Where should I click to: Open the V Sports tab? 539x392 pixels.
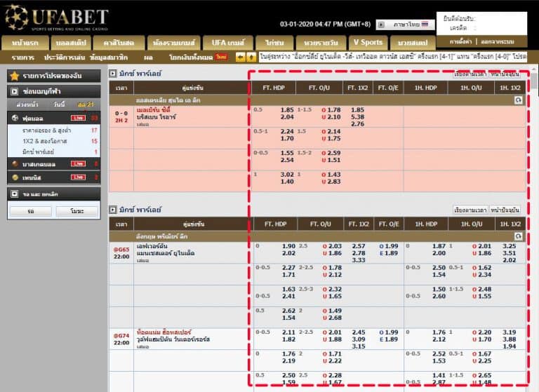tap(368, 43)
